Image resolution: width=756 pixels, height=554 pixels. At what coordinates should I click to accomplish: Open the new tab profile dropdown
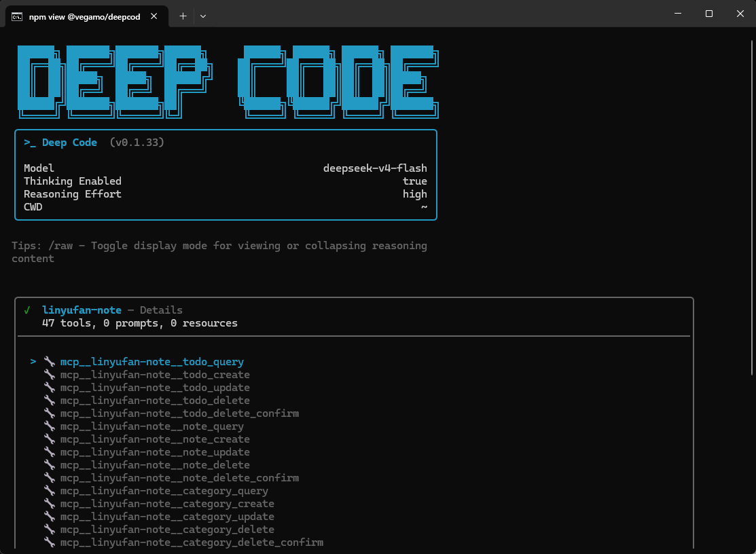[203, 16]
